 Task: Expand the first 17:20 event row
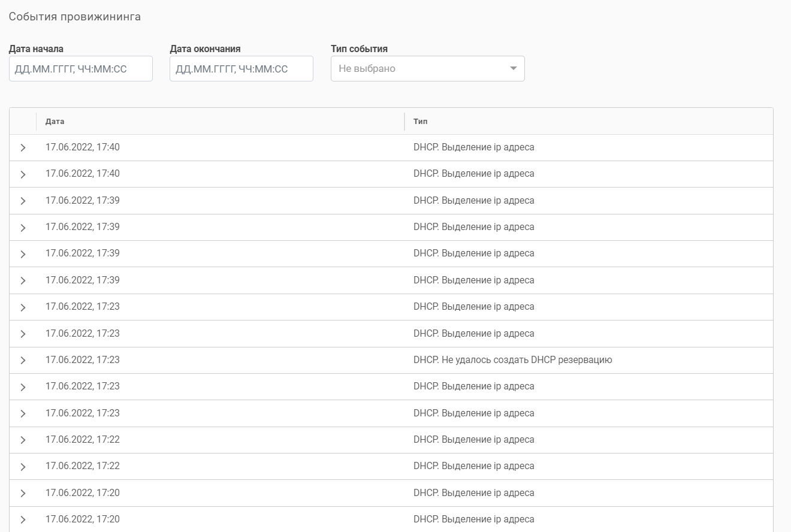(23, 493)
